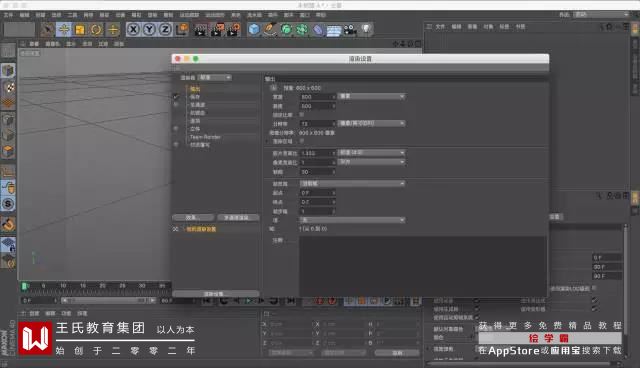Click the magnet icon in left sidebar
Image resolution: width=640 pixels, height=368 pixels.
click(8, 224)
